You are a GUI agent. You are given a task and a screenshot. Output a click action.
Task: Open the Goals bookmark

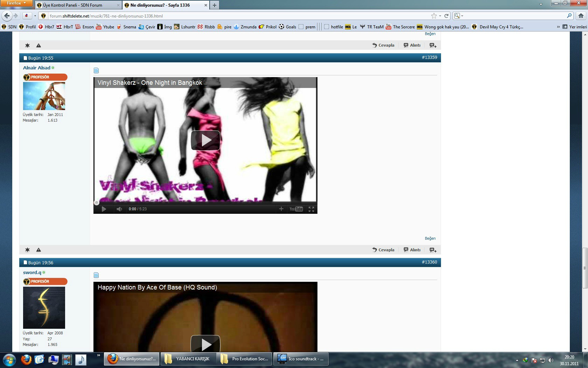pyautogui.click(x=287, y=27)
